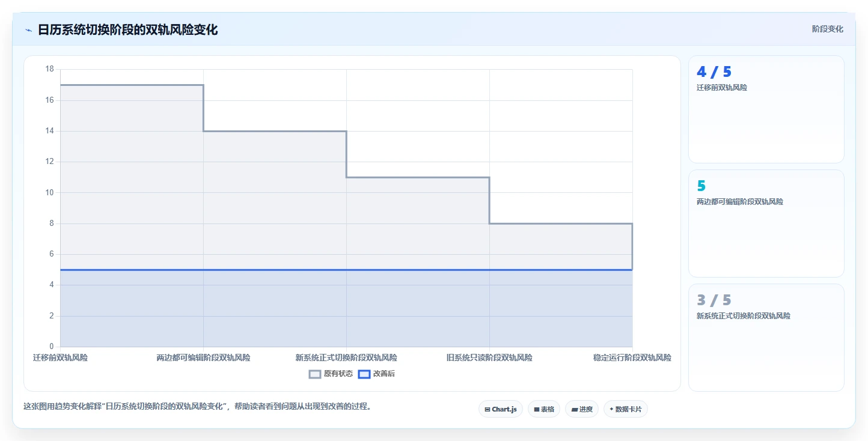Image resolution: width=868 pixels, height=441 pixels.
Task: Click the 进度 tag pill
Action: click(582, 409)
